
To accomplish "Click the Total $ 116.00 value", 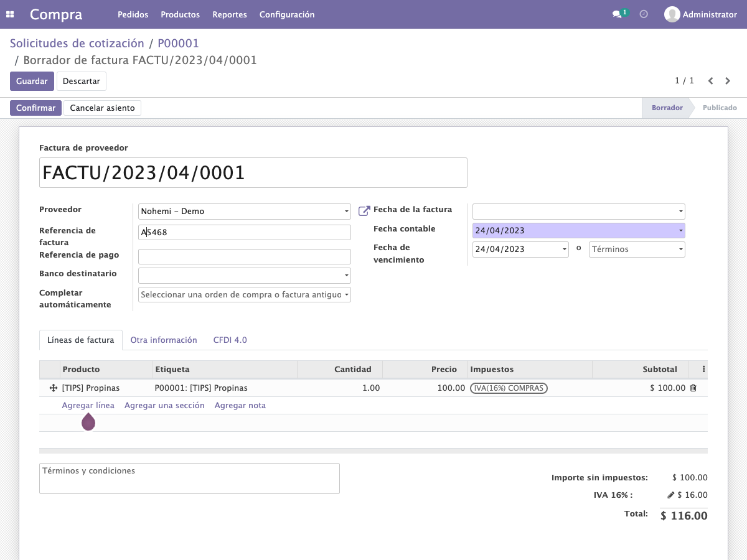I will point(684,516).
